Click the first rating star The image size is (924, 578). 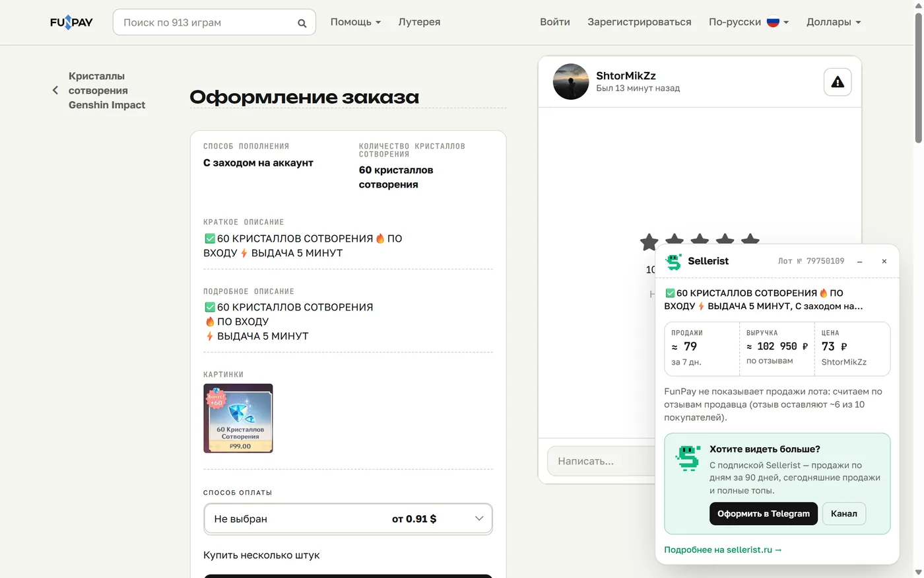[x=649, y=242]
